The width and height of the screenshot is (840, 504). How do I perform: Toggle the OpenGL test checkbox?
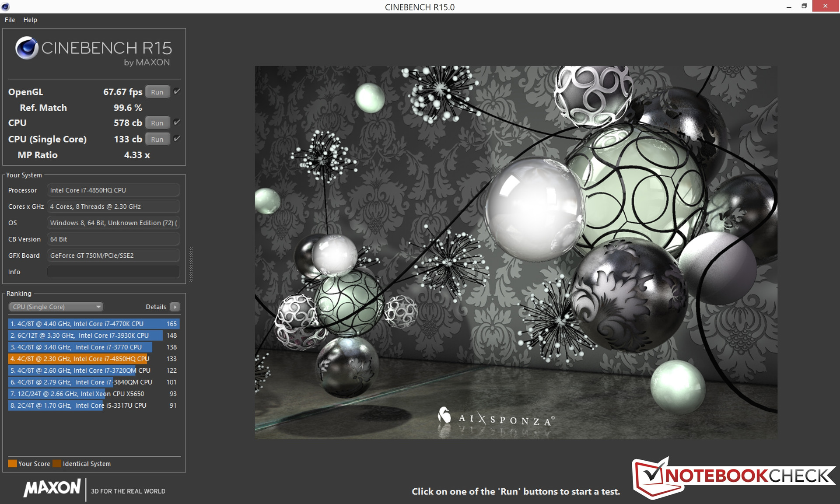point(177,91)
